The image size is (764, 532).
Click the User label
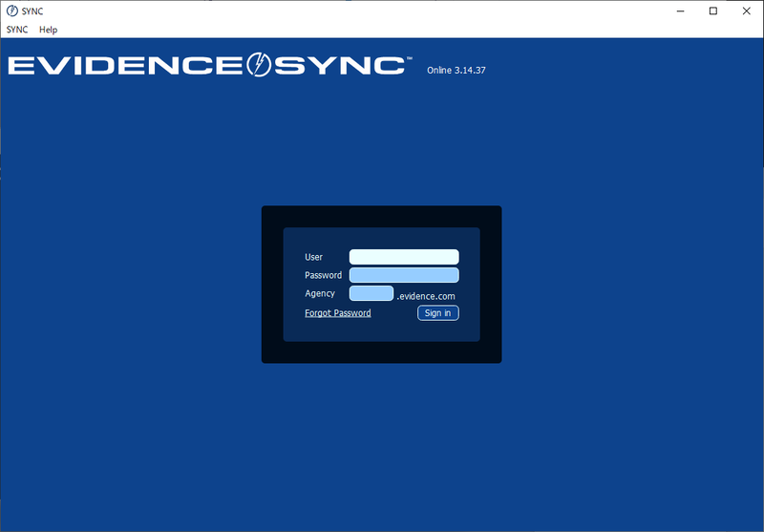point(314,257)
